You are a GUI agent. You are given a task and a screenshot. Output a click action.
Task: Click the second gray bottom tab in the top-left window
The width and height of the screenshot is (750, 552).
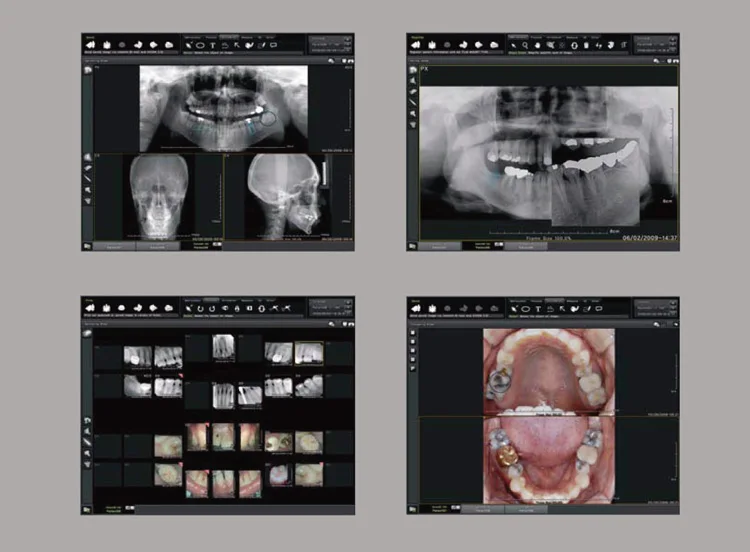(x=158, y=247)
